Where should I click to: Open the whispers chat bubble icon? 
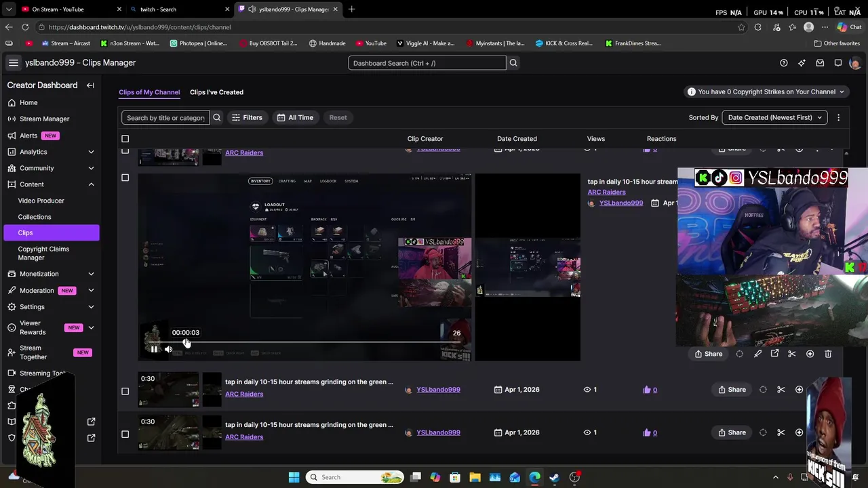click(x=838, y=63)
